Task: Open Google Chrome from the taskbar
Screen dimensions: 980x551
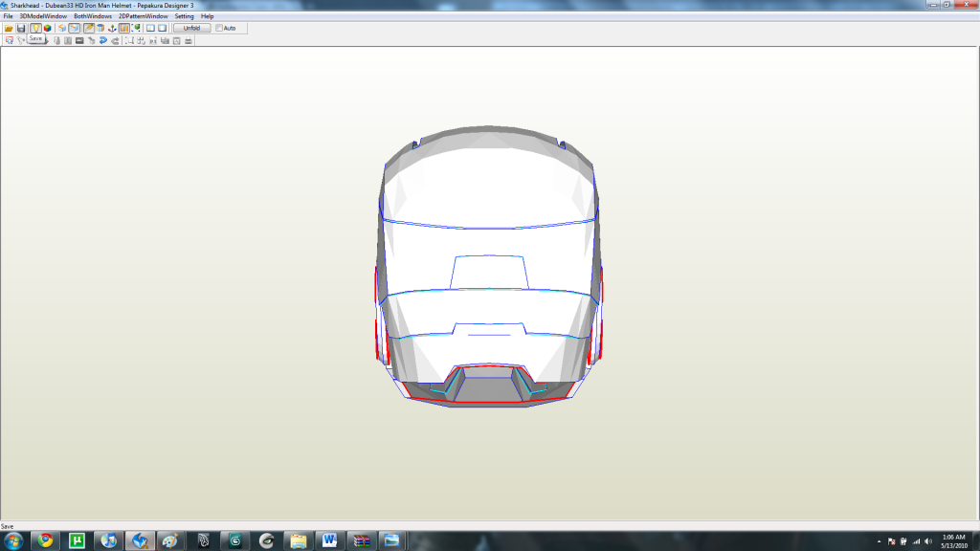Action: tap(45, 541)
